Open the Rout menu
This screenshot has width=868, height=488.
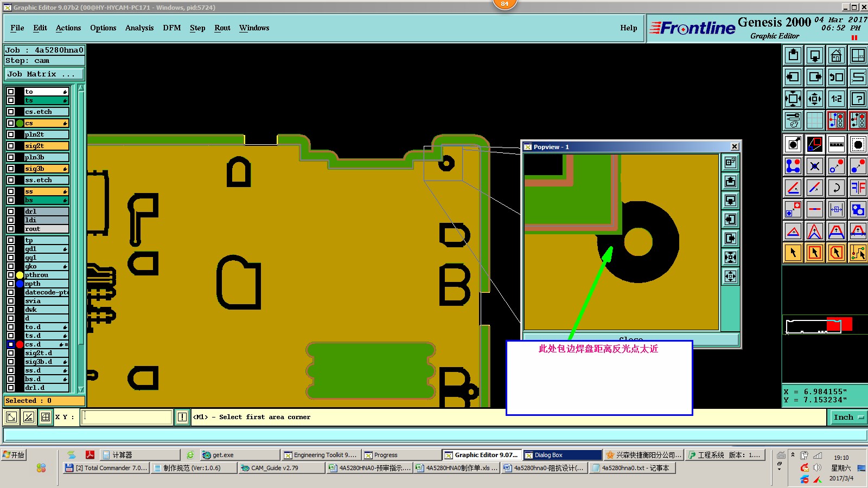tap(222, 28)
